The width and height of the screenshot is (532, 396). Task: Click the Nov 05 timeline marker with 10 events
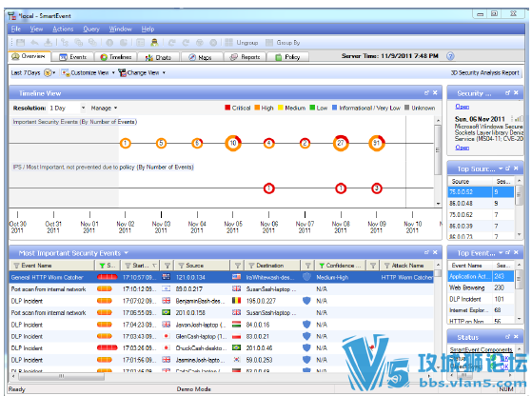(x=233, y=143)
